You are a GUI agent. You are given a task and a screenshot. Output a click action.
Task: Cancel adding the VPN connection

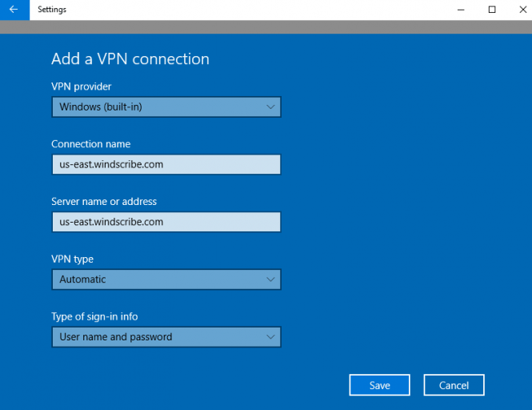(454, 385)
